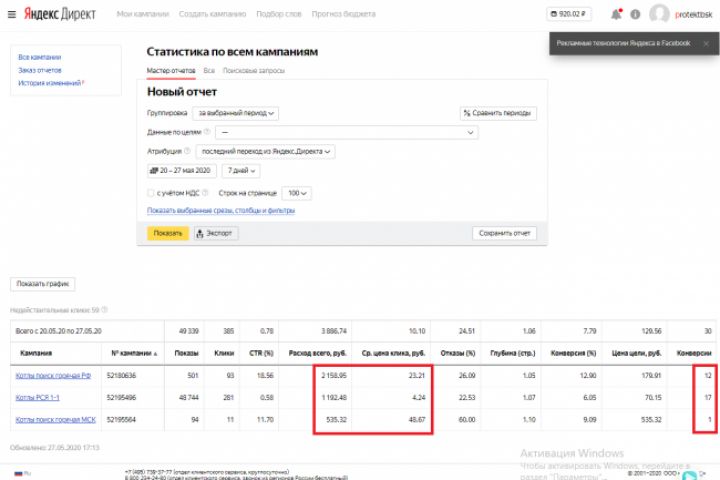Switch to the Поисковые запросы tab
Viewport: 720px width, 480px height.
click(x=254, y=71)
